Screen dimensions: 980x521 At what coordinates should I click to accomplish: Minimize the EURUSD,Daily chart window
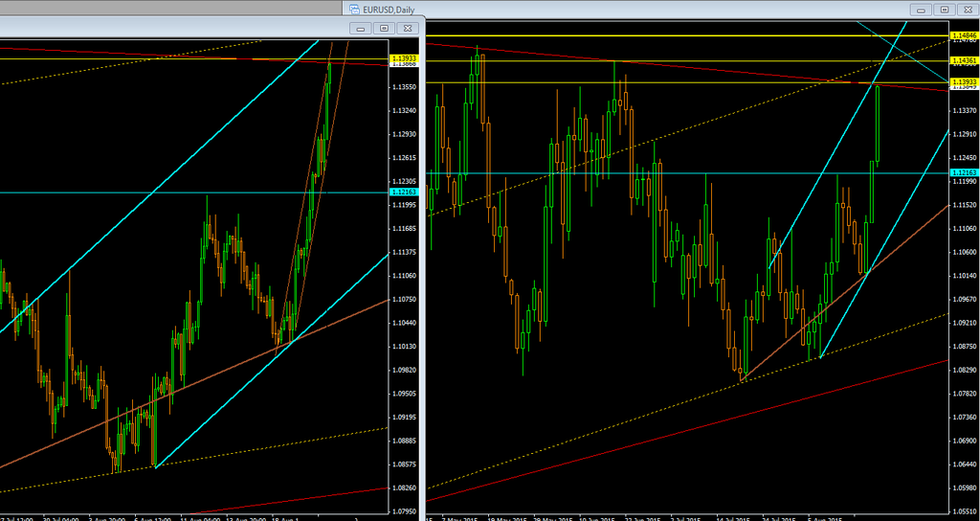pyautogui.click(x=921, y=10)
